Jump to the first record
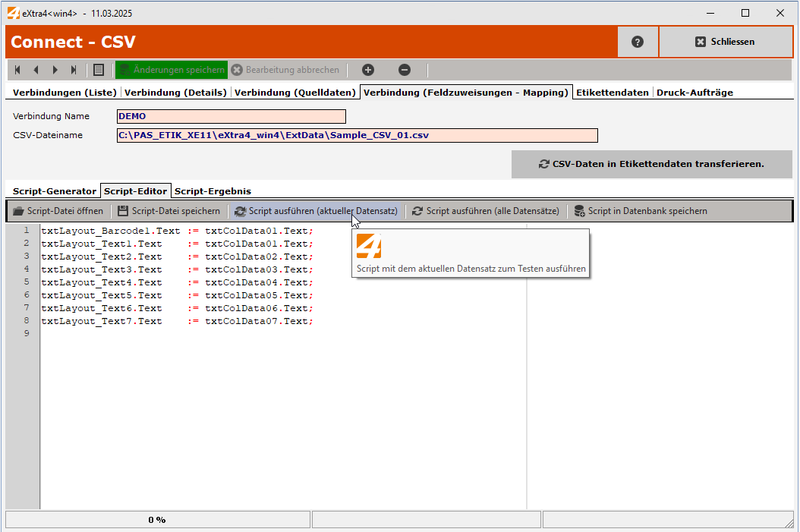 (x=17, y=69)
